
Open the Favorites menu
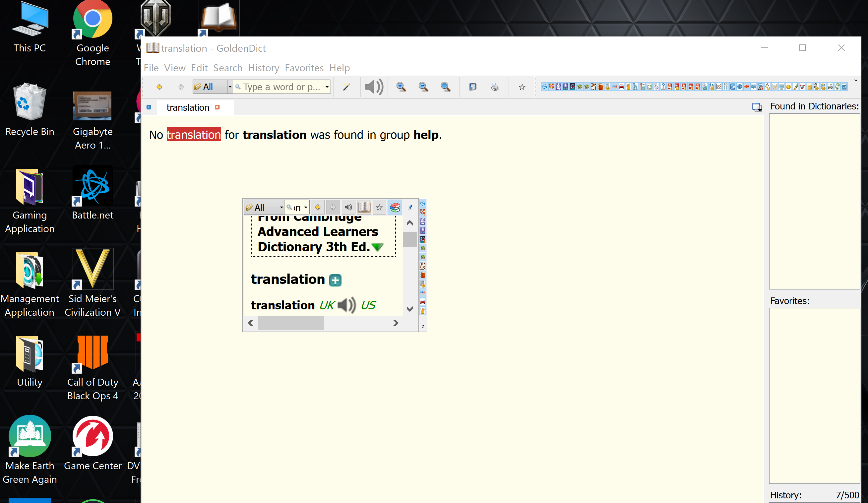click(x=304, y=68)
